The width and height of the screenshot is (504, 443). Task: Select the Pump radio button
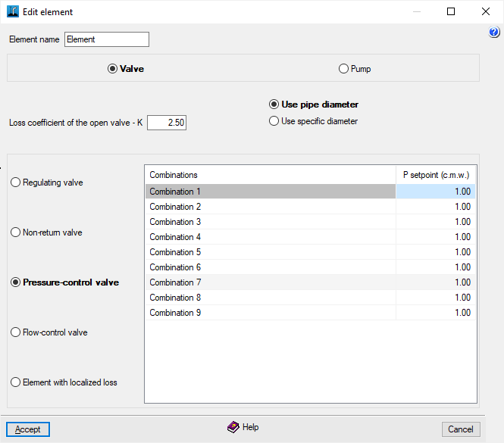(343, 68)
